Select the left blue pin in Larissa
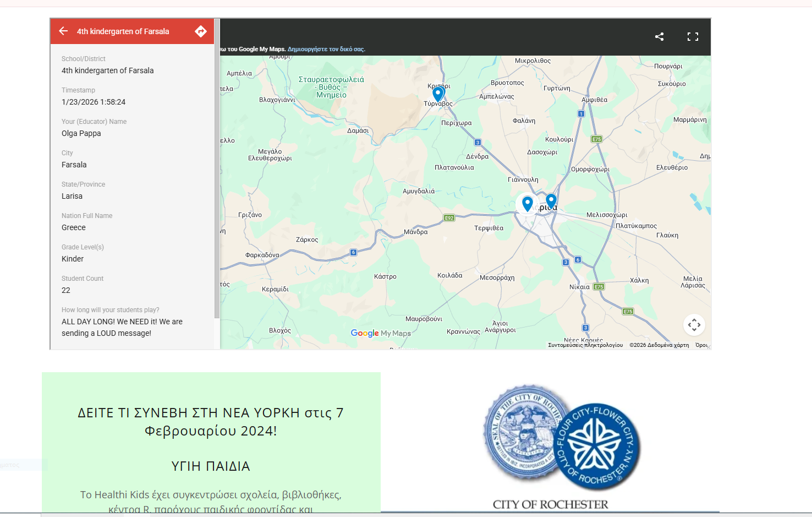This screenshot has width=812, height=517. coord(528,204)
